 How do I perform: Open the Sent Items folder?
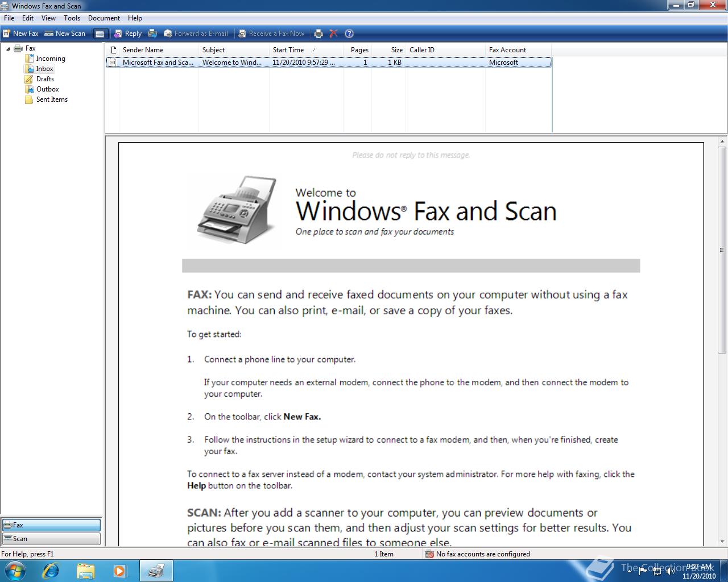pos(52,99)
